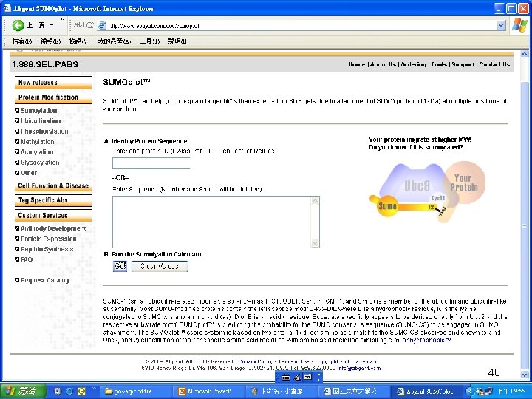Click the Internet Explorer quick launch icon
This screenshot has height=399, width=532.
pos(69,391)
